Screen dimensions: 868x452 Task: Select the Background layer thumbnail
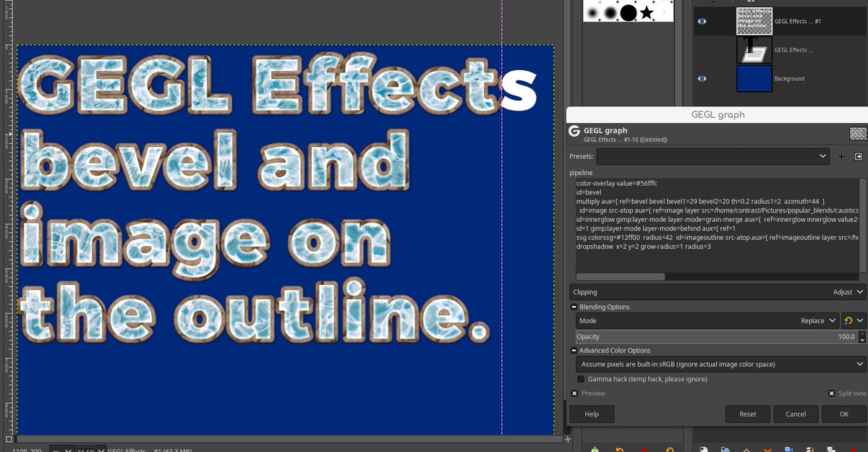(x=754, y=78)
